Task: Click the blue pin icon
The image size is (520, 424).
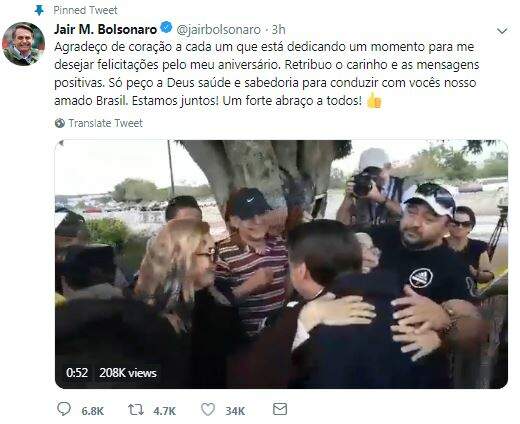Action: pos(39,10)
